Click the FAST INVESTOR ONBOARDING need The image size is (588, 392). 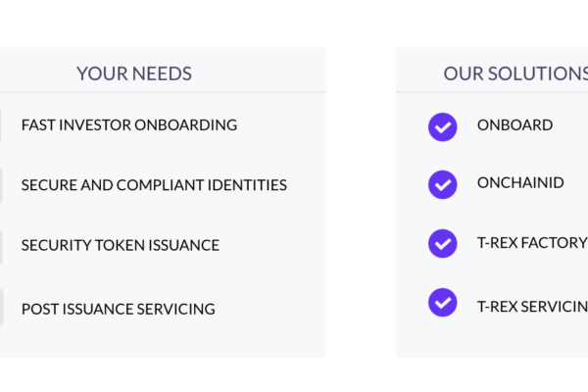coord(129,124)
